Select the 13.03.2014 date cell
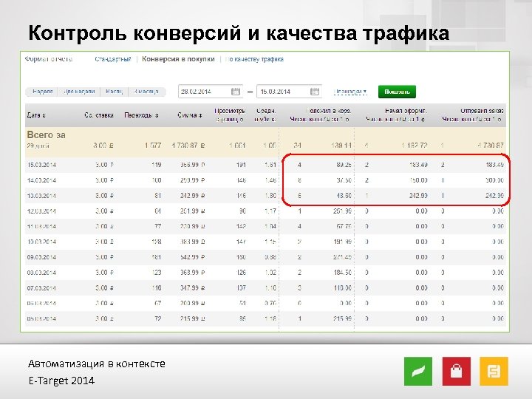532x399 pixels. [x=41, y=196]
